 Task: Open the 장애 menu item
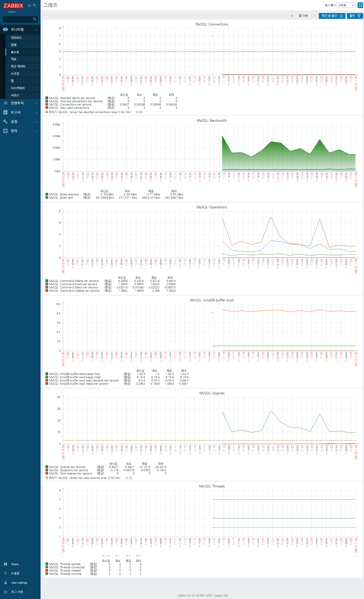pos(23,45)
